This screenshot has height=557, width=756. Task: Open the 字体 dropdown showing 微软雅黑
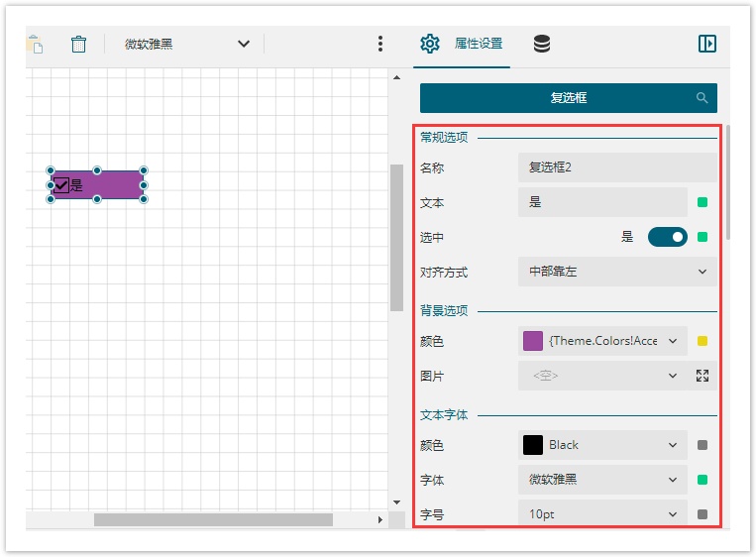click(602, 480)
